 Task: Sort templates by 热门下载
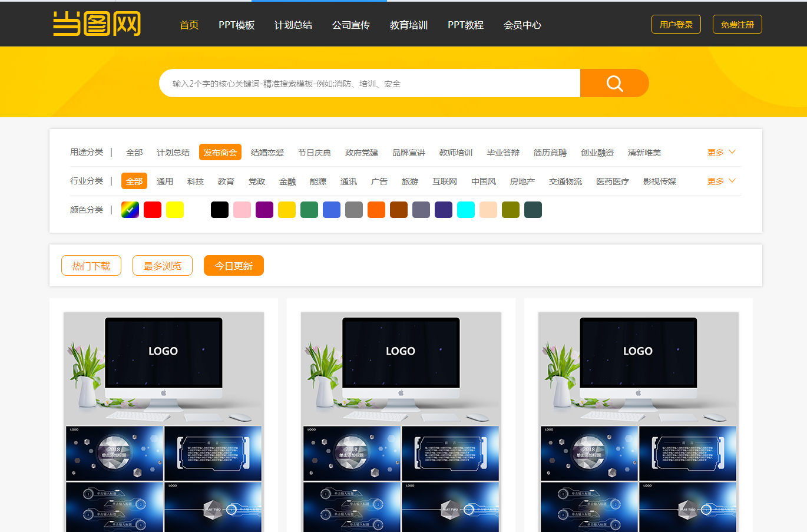[91, 266]
